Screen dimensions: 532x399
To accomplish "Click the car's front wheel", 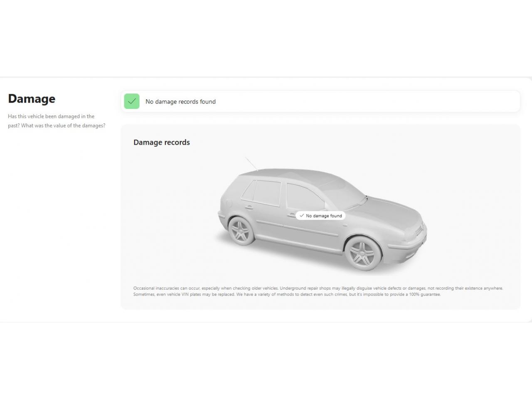I will pyautogui.click(x=362, y=253).
